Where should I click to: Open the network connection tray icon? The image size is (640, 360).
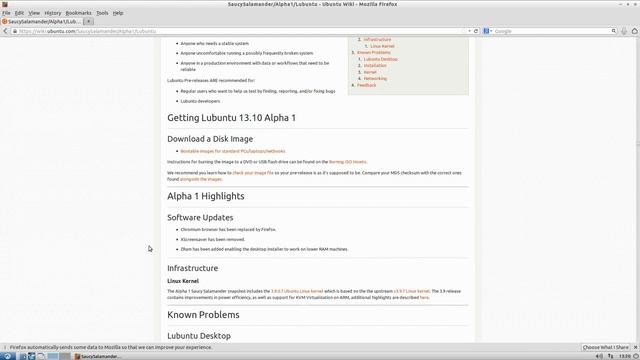[611, 356]
